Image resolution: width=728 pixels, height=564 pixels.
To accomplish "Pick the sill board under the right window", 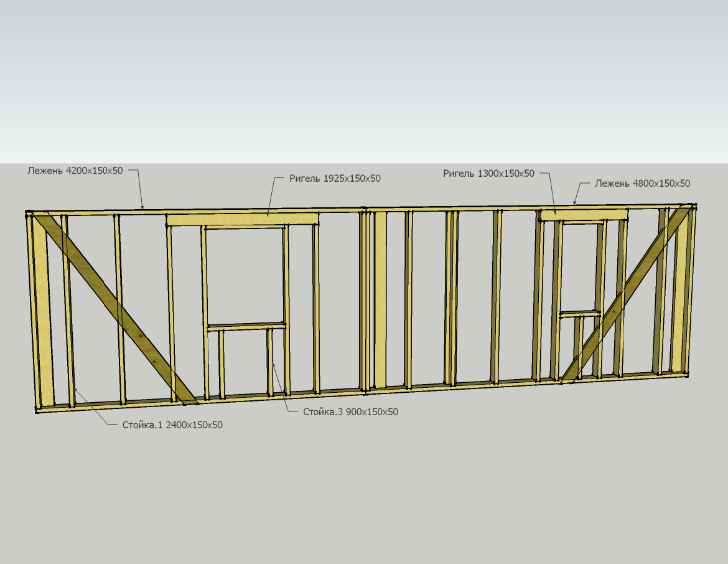I will pyautogui.click(x=579, y=314).
